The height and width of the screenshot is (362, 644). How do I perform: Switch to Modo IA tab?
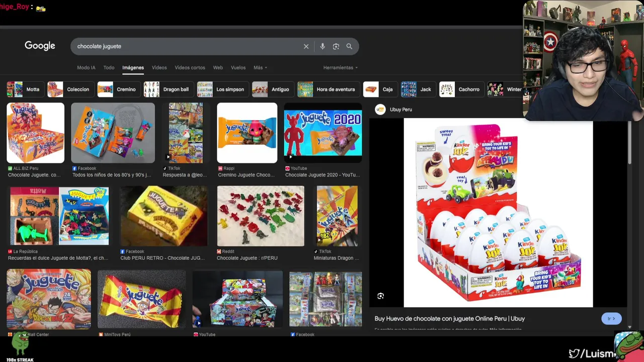tap(86, 67)
